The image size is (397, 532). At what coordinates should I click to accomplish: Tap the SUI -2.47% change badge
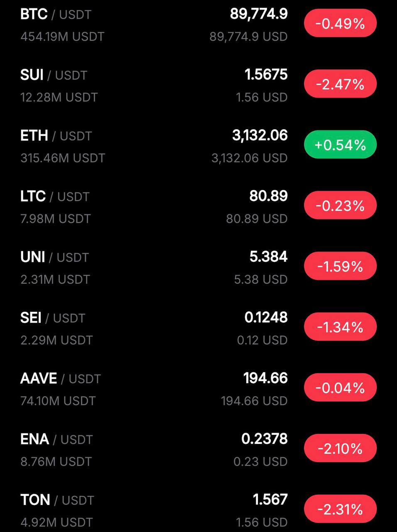340,84
